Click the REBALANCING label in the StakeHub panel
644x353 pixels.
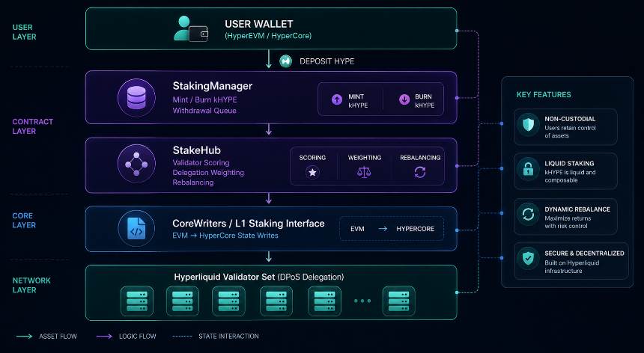coord(420,158)
